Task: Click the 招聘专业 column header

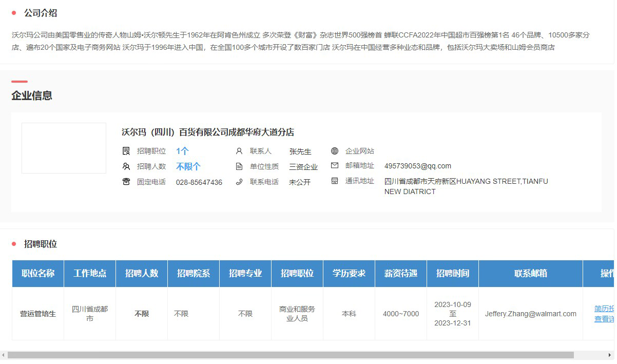Action: point(245,274)
